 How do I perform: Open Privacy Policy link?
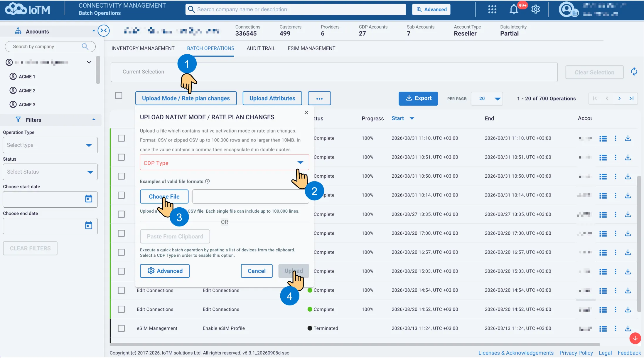pos(576,353)
